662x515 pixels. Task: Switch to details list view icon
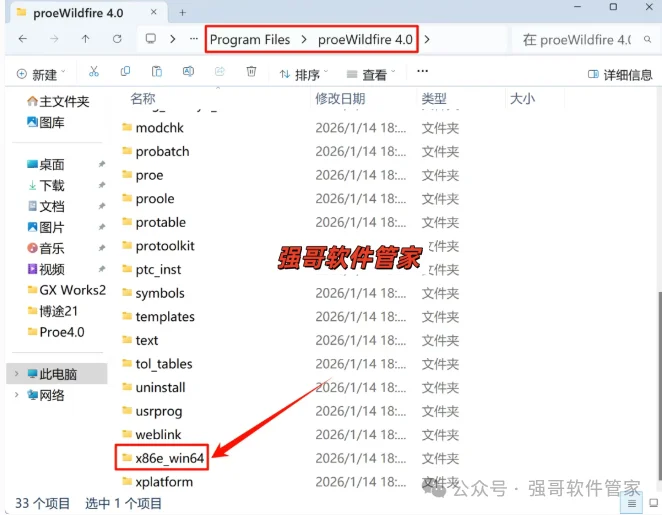[632, 503]
